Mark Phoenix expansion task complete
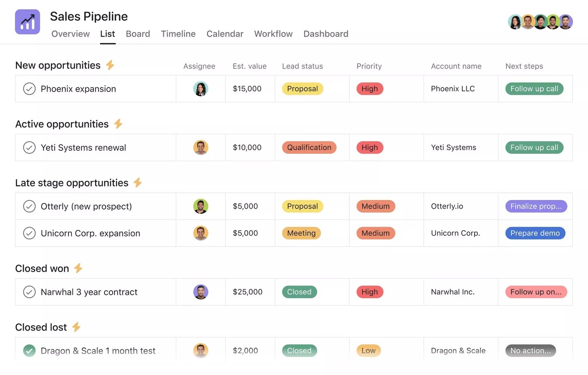 click(29, 89)
